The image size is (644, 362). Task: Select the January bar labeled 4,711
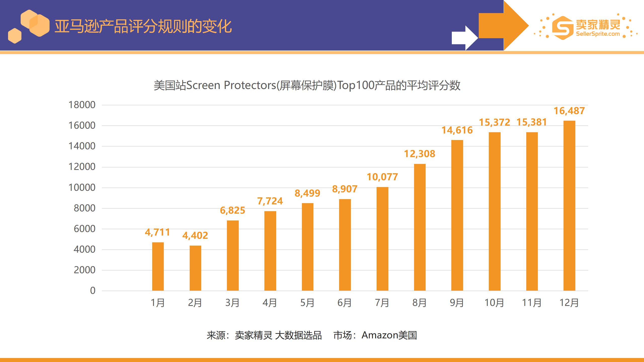[x=158, y=266]
